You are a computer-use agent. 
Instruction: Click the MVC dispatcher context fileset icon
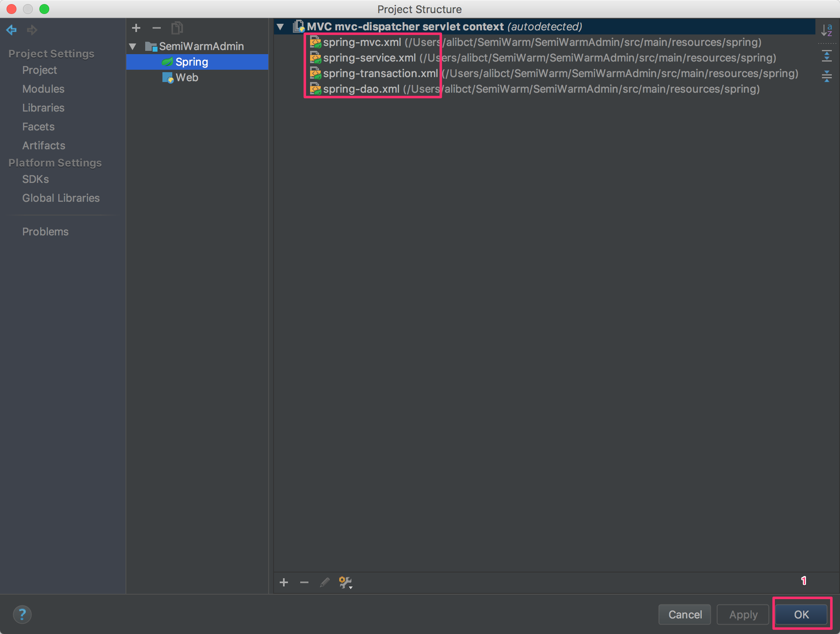[299, 27]
